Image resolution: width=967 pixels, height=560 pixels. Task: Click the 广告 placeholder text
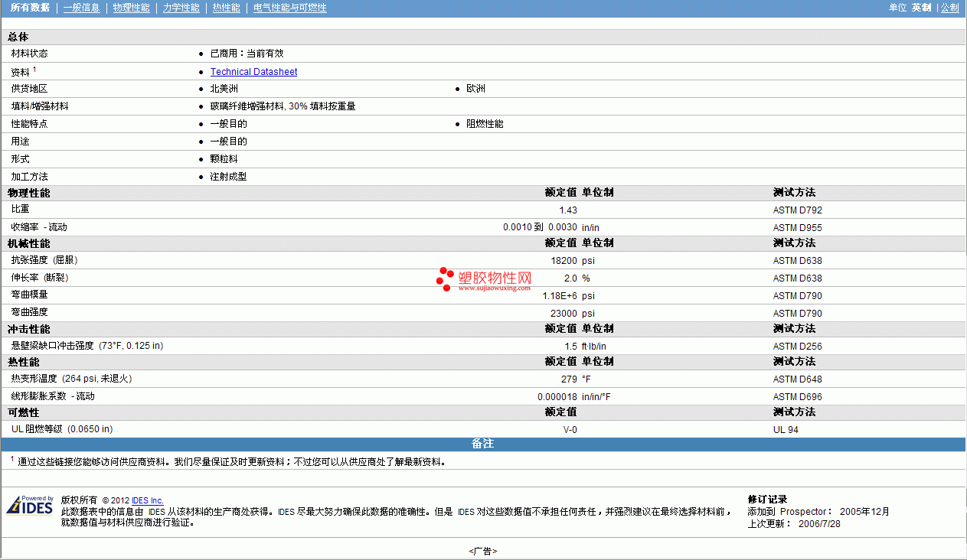pos(483,551)
